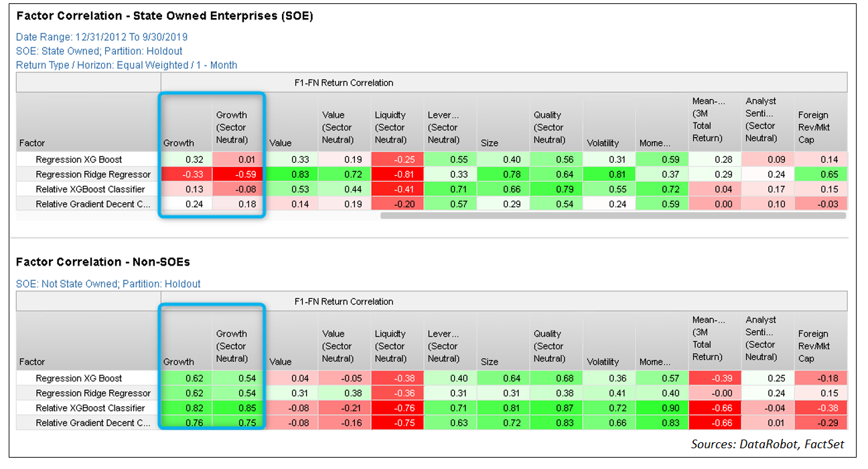Click F1-FN Return Correlation header in SOE table
Screen dimensions: 868x469
[x=344, y=83]
